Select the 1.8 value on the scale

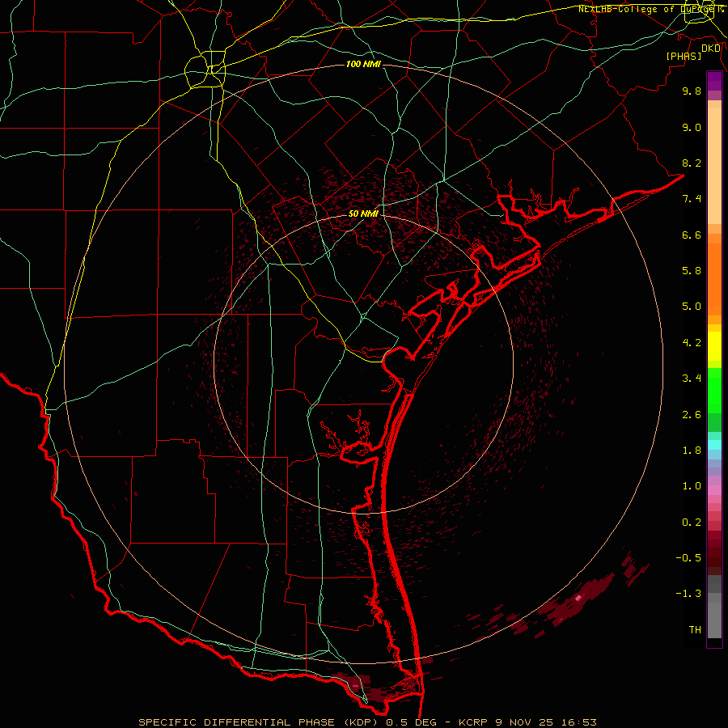pos(692,451)
